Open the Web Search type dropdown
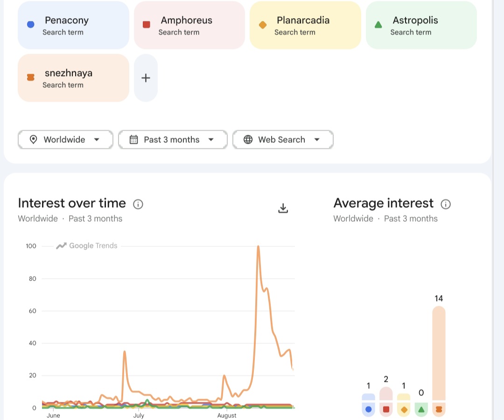 283,140
